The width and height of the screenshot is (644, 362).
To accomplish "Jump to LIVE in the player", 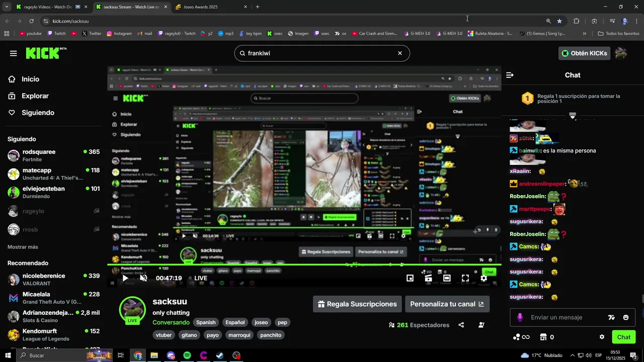I will (x=198, y=278).
